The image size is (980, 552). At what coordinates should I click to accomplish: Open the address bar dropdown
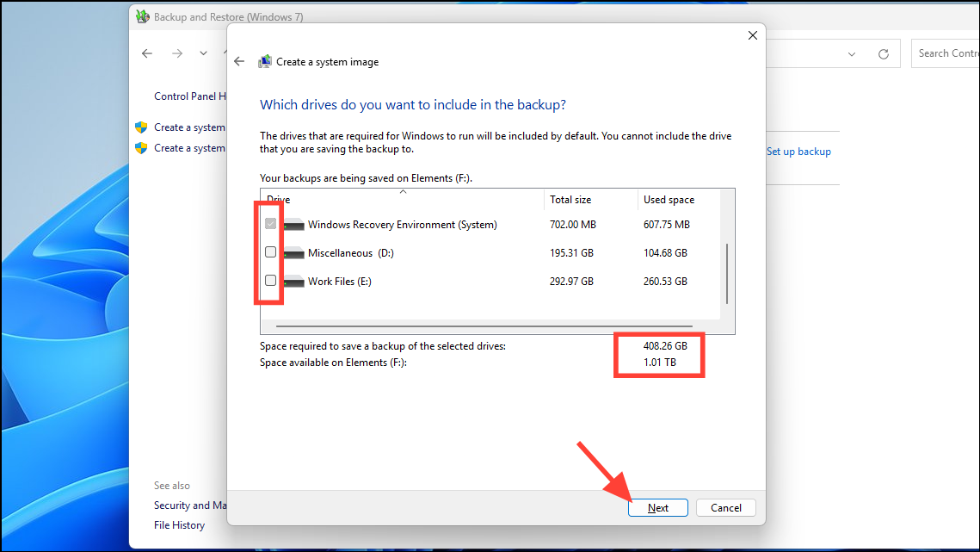click(851, 53)
